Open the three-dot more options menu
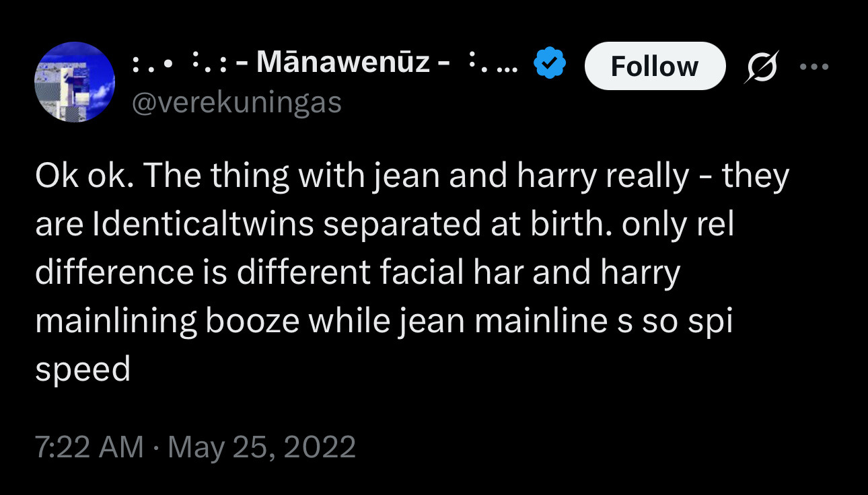 click(816, 67)
